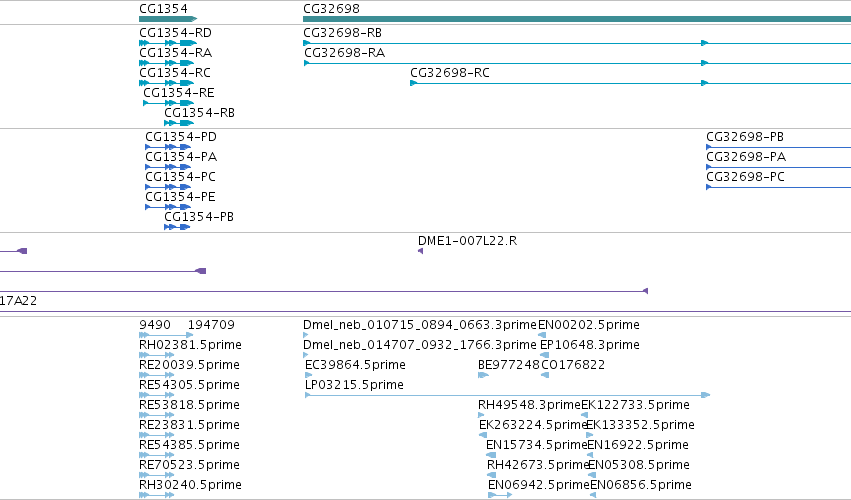Click protein CG32698-PA label
Image resolution: width=851 pixels, height=500 pixels.
tap(746, 157)
